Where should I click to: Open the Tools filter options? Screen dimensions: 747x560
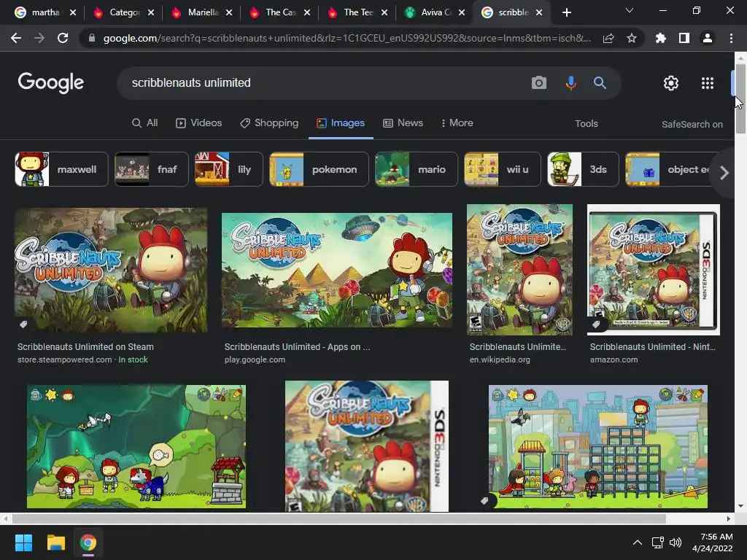pos(586,123)
